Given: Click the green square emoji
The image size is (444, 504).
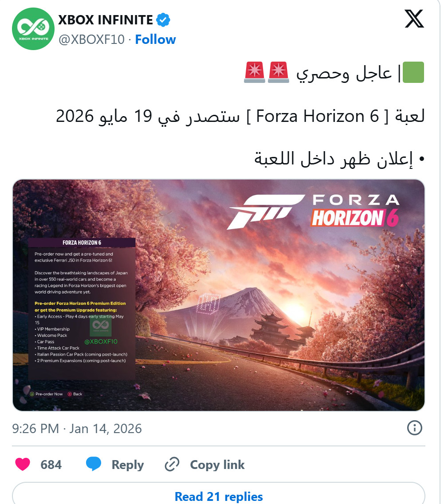Looking at the screenshot, I should pyautogui.click(x=413, y=72).
